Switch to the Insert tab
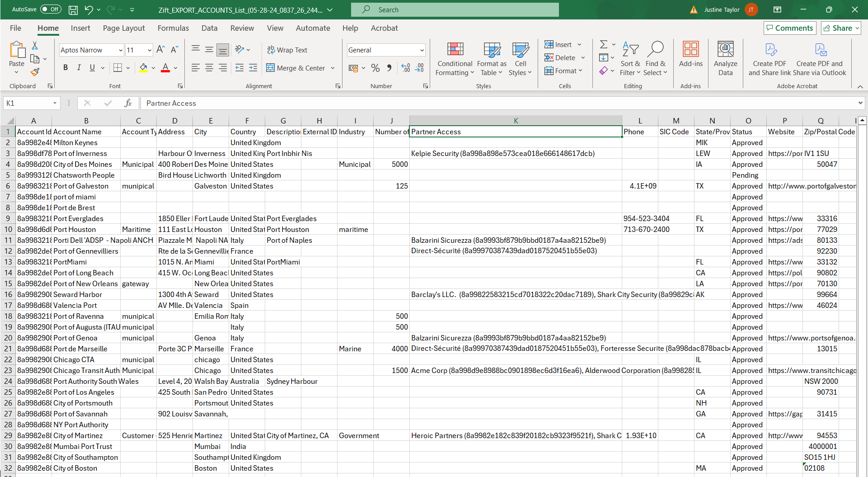Viewport: 868px width, 477px height. point(80,28)
